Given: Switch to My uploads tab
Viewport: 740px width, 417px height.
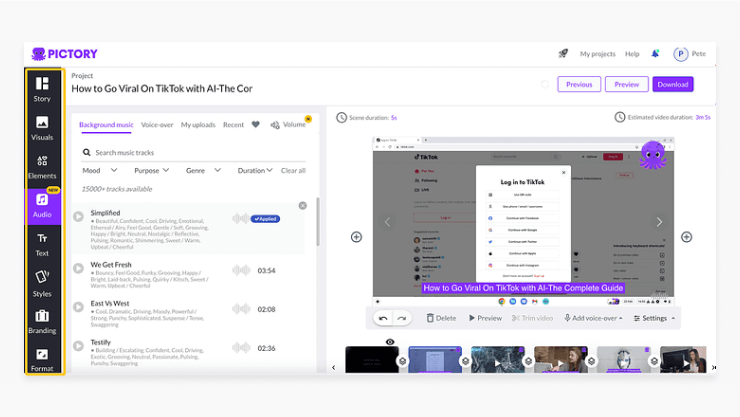Looking at the screenshot, I should (198, 125).
